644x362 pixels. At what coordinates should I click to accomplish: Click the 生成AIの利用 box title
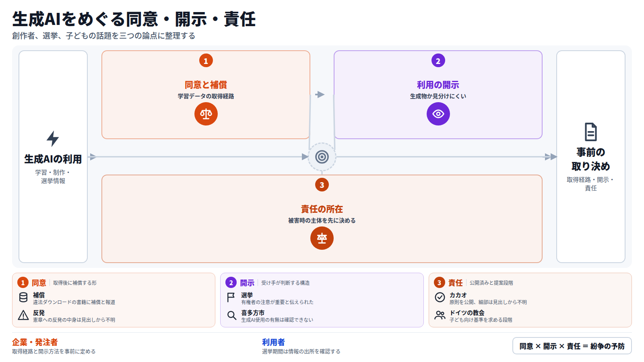coord(53,159)
